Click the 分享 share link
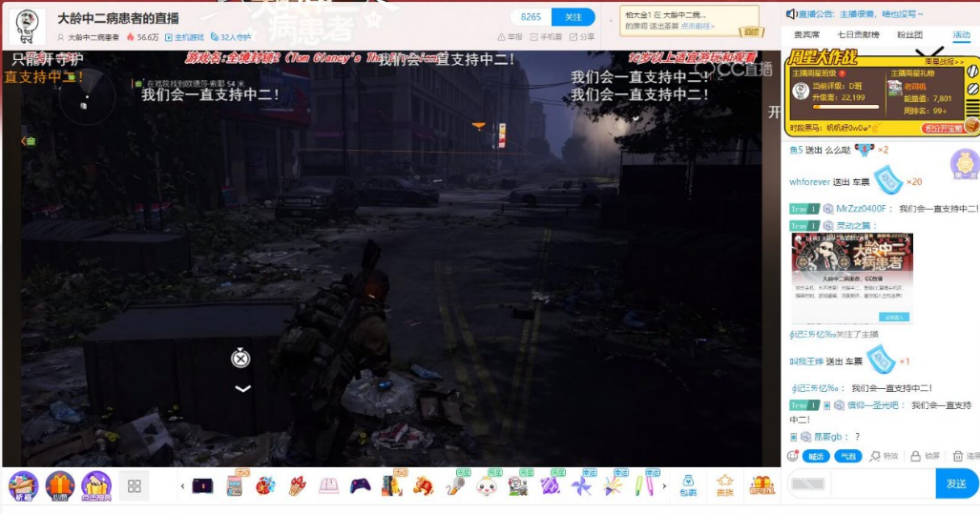Screen dimensions: 980x514 coord(582,37)
